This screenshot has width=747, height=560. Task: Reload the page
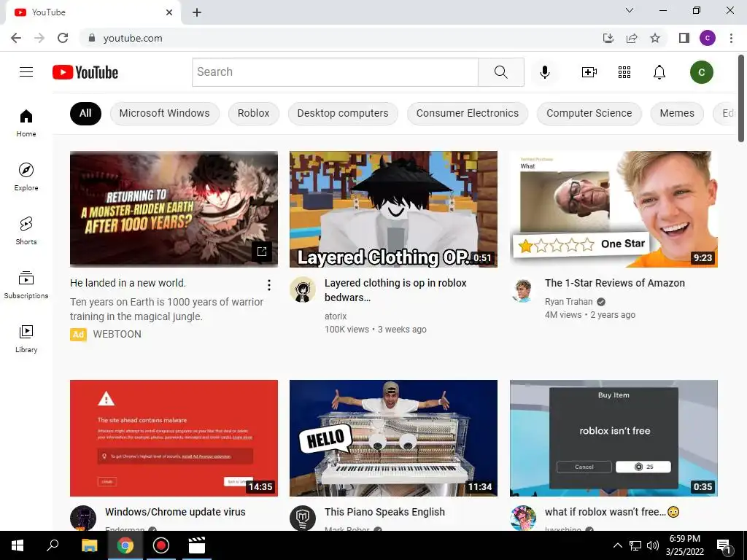(x=63, y=38)
